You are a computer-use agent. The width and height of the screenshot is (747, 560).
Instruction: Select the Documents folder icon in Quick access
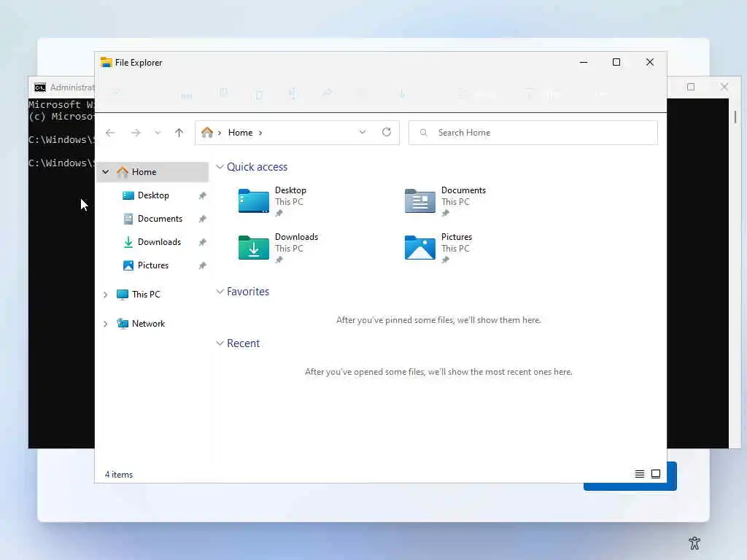419,201
